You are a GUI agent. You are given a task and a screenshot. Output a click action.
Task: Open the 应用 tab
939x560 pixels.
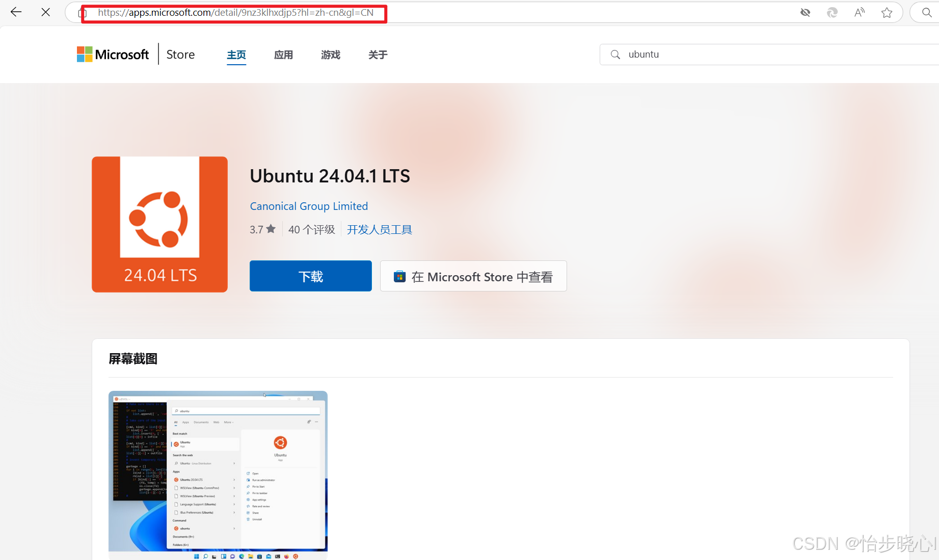[283, 55]
